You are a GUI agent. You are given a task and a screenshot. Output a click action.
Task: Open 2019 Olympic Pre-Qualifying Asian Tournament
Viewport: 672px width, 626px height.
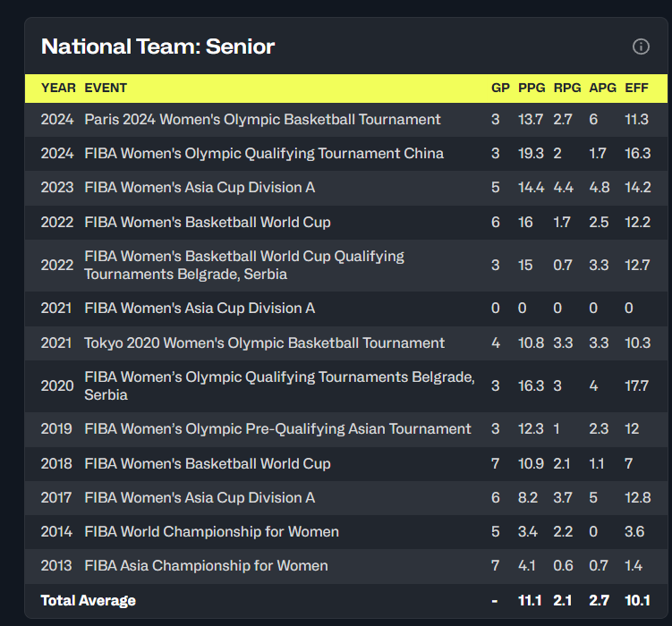277,429
